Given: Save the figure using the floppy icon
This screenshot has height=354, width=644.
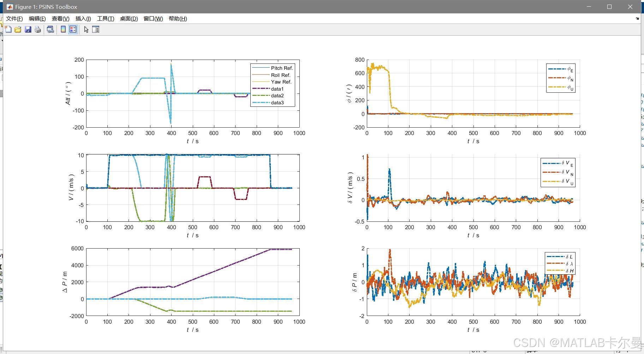Looking at the screenshot, I should 28,30.
